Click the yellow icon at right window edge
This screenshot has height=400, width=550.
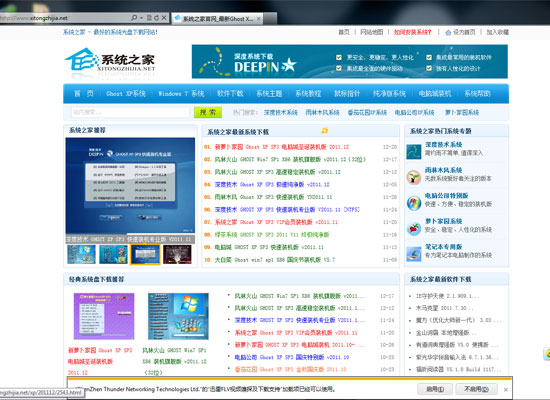click(547, 354)
